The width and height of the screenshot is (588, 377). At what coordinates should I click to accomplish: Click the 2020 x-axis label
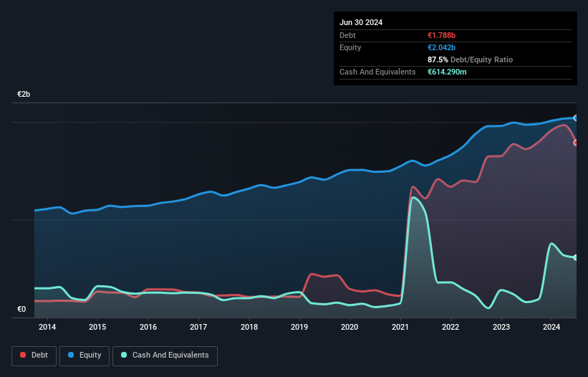click(350, 327)
